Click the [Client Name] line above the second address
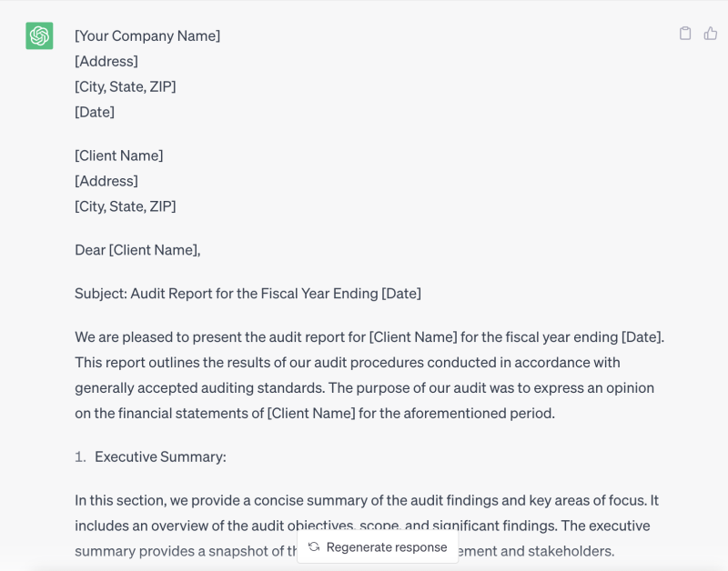 119,155
